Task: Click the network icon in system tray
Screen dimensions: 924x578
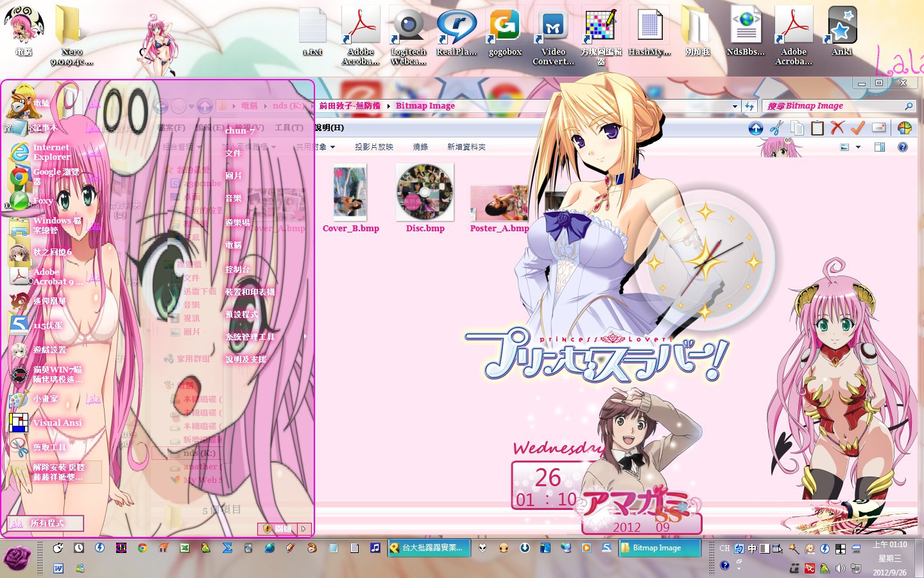Action: pos(855,568)
